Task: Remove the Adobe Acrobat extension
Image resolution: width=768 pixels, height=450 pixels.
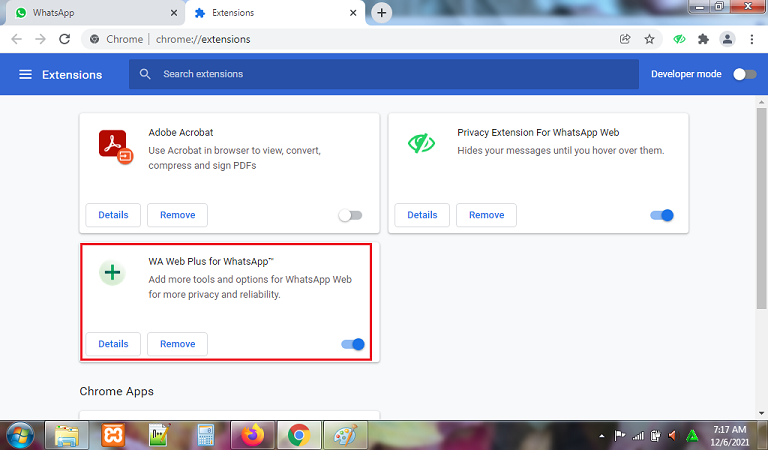Action: pyautogui.click(x=177, y=215)
